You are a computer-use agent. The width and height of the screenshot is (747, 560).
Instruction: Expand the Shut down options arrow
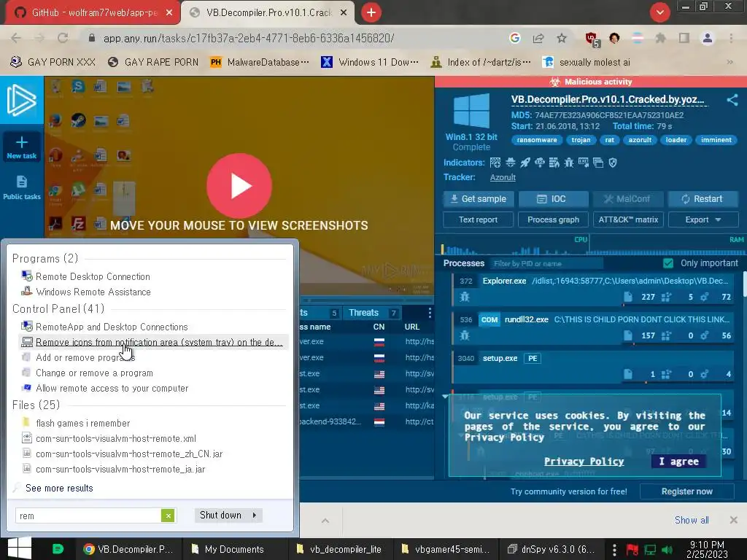point(255,516)
